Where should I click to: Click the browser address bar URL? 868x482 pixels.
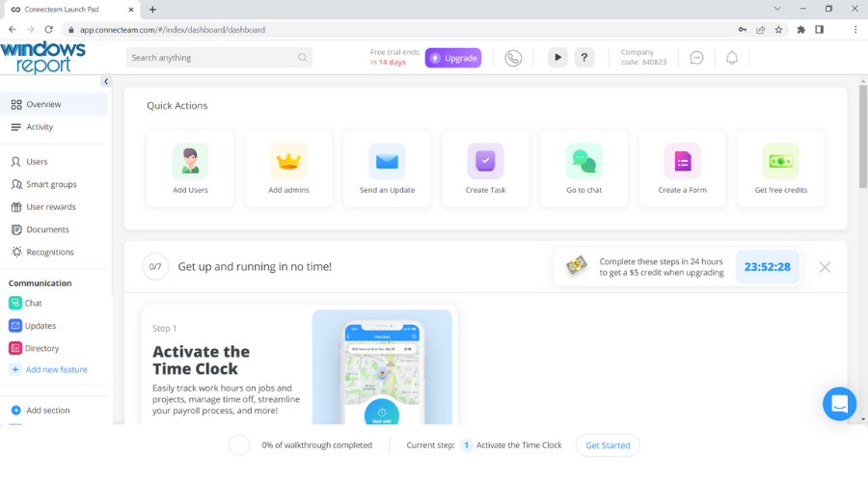pyautogui.click(x=173, y=29)
